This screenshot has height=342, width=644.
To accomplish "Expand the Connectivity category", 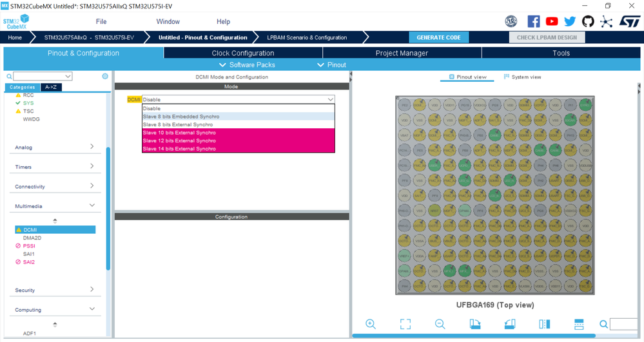I will [55, 186].
